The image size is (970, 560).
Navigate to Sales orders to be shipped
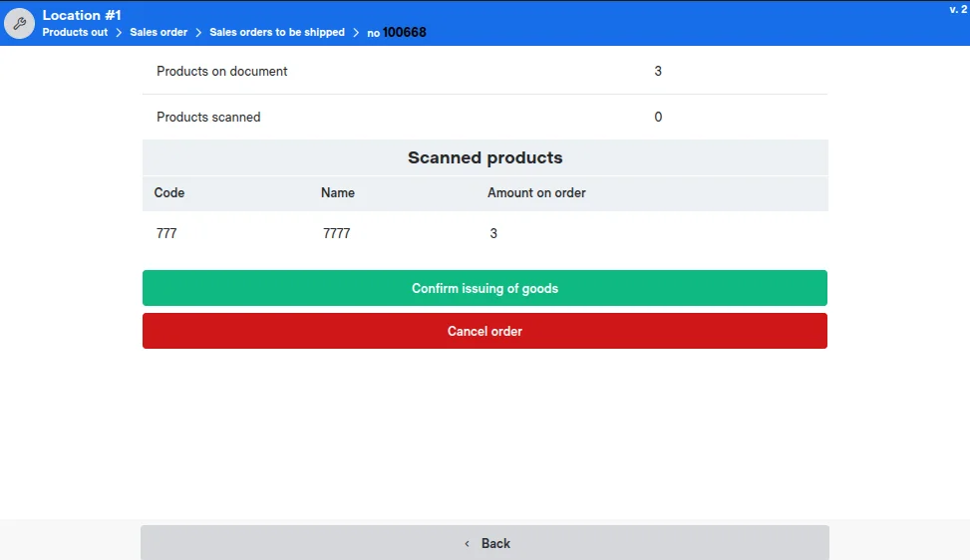click(277, 32)
